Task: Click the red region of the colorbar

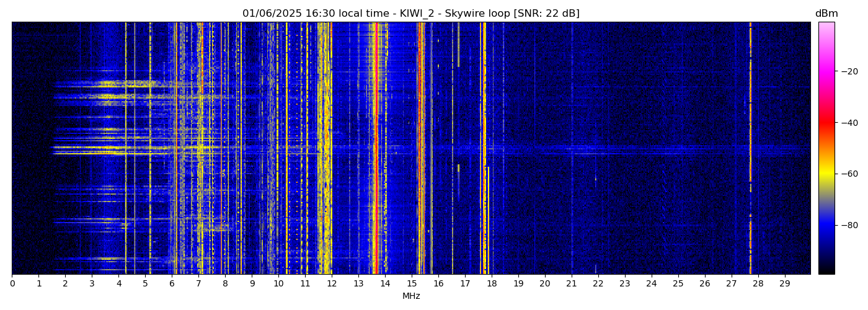Action: tap(826, 124)
